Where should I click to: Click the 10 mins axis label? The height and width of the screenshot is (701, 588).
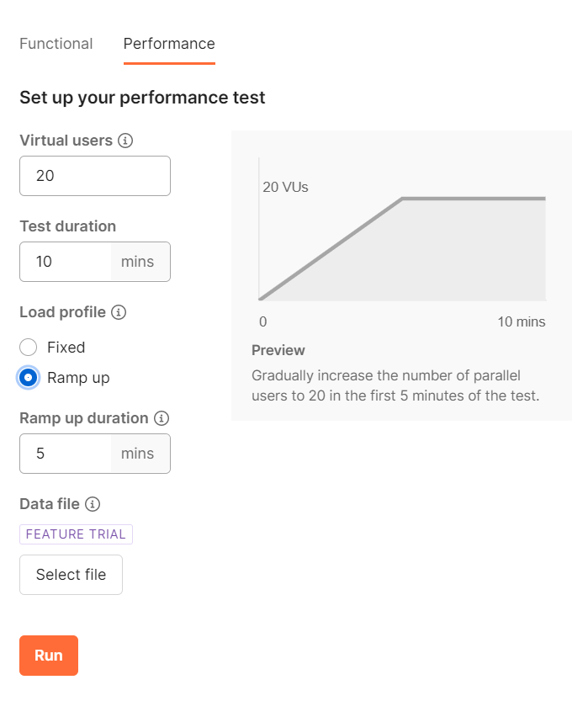coord(521,321)
